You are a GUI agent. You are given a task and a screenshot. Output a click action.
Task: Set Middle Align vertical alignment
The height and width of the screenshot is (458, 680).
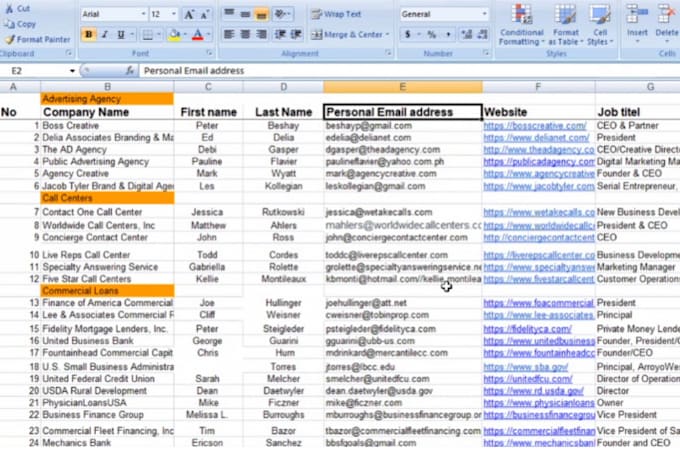coord(245,14)
